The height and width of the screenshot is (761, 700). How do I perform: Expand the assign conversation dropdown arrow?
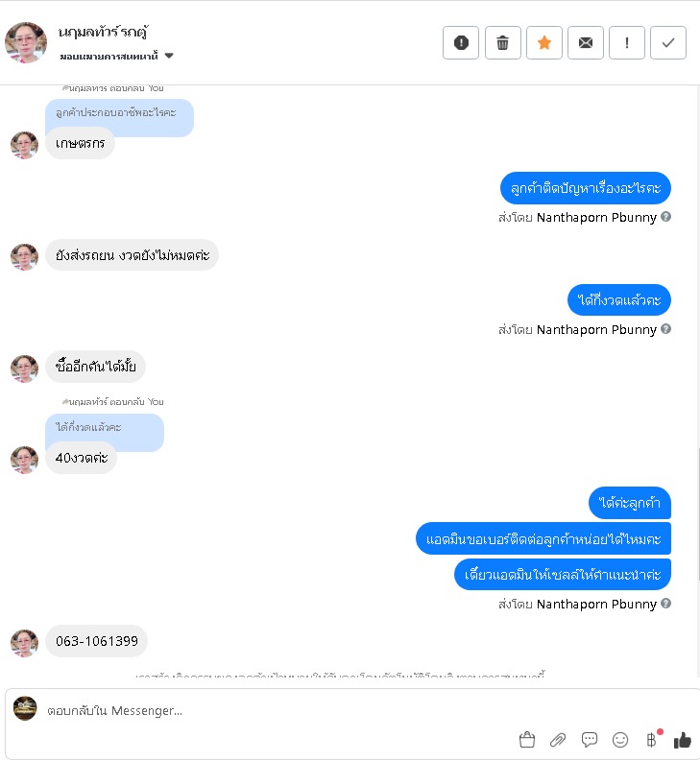[x=169, y=56]
